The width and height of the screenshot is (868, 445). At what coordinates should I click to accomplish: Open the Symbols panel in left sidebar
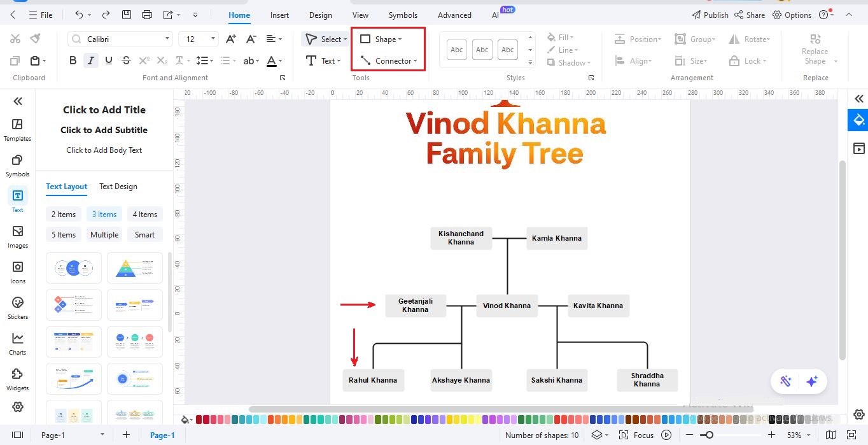pyautogui.click(x=17, y=164)
